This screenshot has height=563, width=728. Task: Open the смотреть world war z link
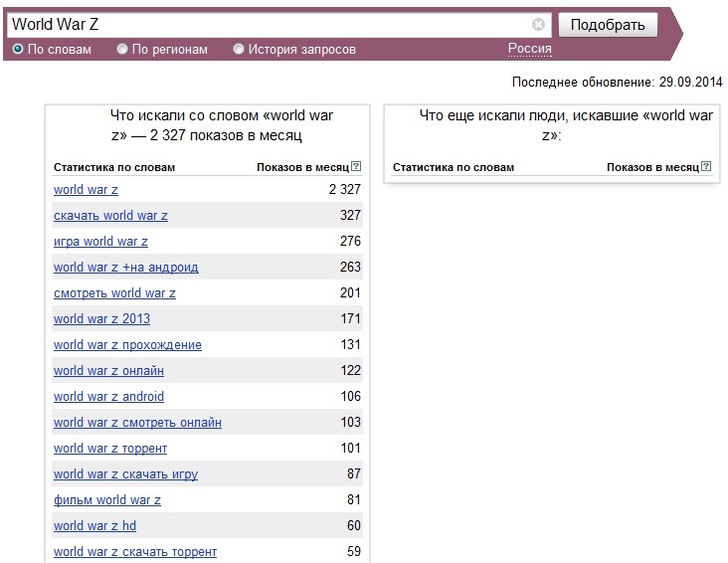[x=114, y=293]
